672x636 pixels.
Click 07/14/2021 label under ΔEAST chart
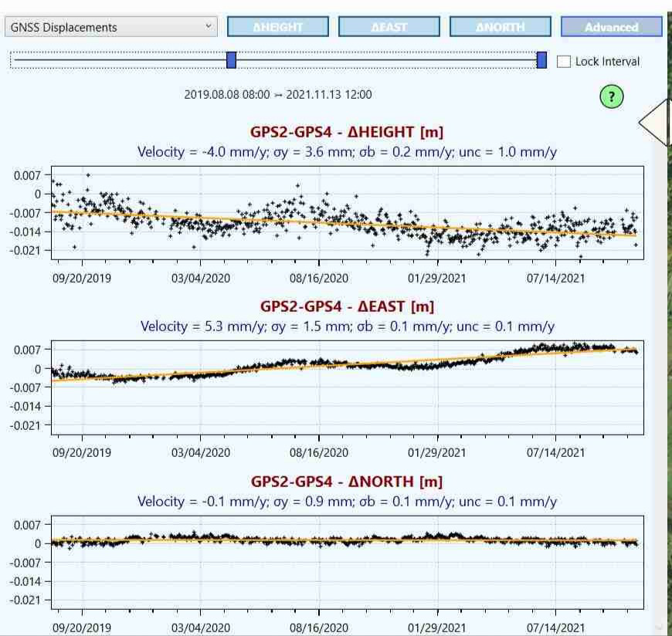pos(555,453)
